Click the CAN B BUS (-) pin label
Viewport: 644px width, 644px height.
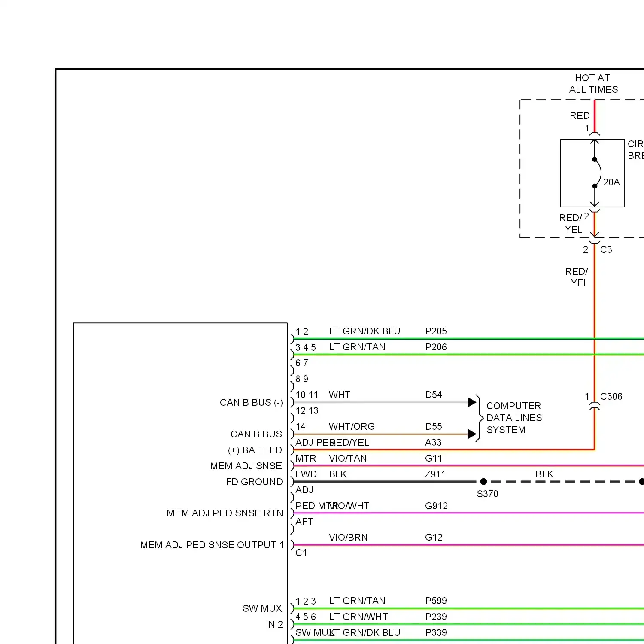point(251,402)
